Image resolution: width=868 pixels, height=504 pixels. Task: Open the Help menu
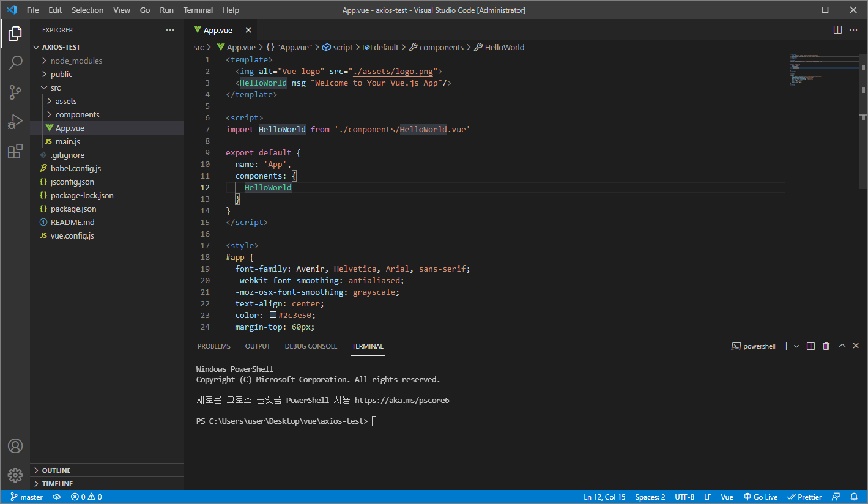coord(231,10)
